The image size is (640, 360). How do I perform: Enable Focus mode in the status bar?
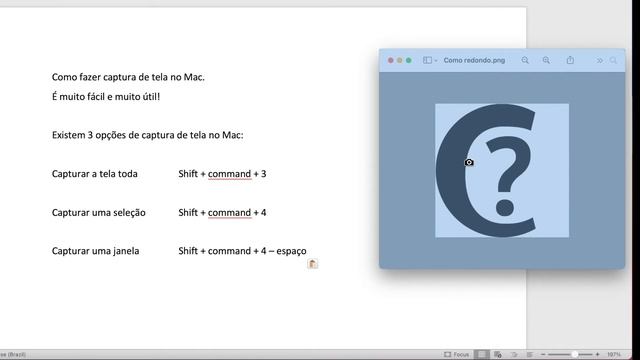coord(456,354)
